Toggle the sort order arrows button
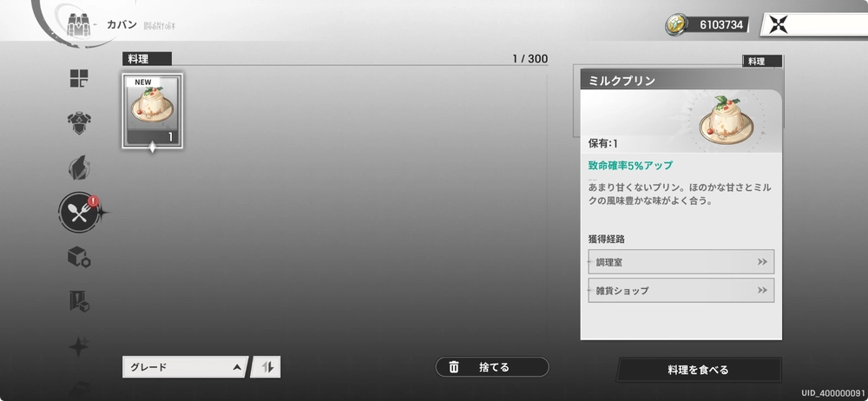The image size is (868, 401). (x=266, y=366)
